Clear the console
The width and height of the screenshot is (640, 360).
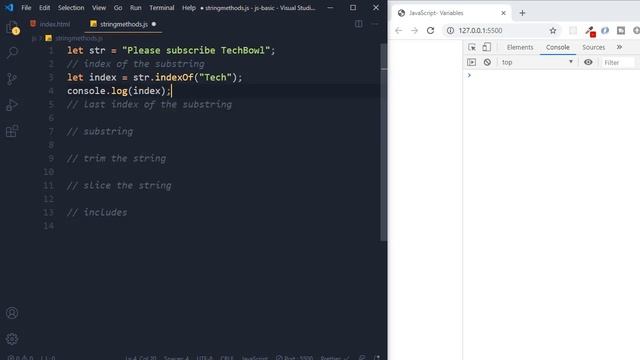(x=487, y=62)
